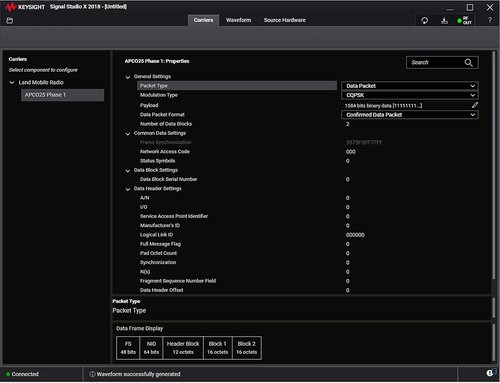The width and height of the screenshot is (500, 383).
Task: Click the properties panel vertical scrollbar
Action: pyautogui.click(x=493, y=165)
